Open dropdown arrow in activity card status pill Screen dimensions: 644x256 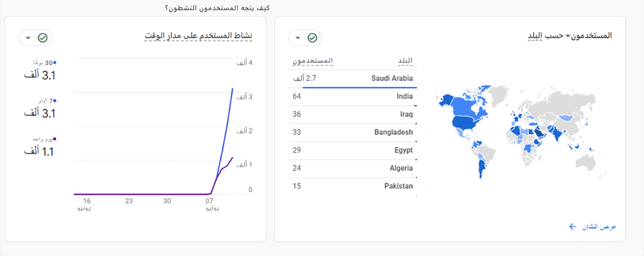[28, 38]
